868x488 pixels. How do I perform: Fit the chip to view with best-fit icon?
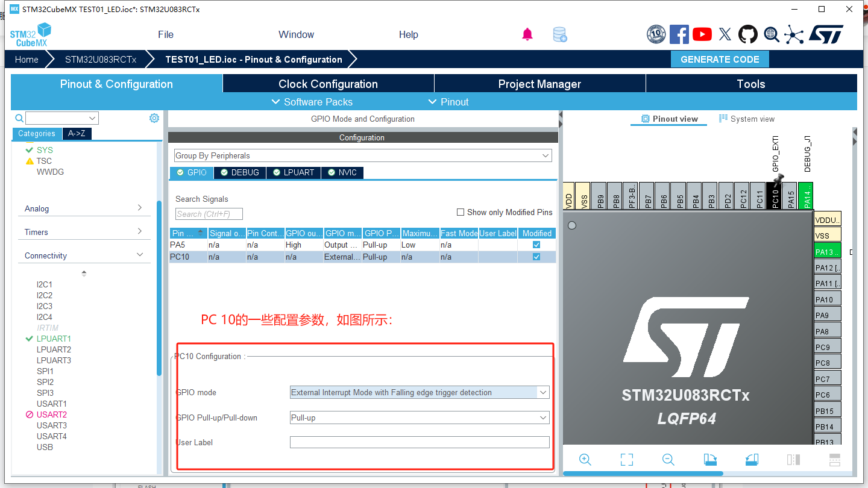(627, 460)
